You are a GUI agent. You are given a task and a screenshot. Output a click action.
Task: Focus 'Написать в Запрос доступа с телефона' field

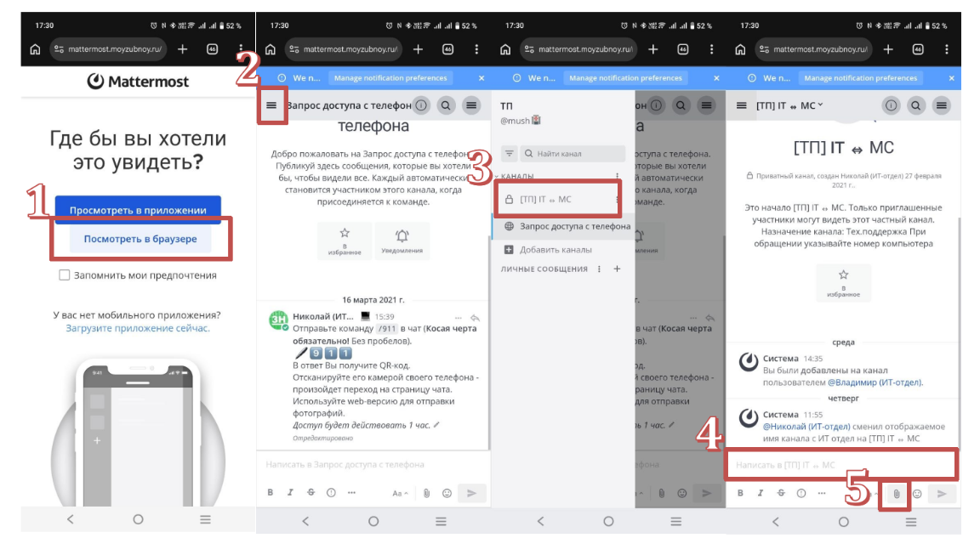(373, 464)
